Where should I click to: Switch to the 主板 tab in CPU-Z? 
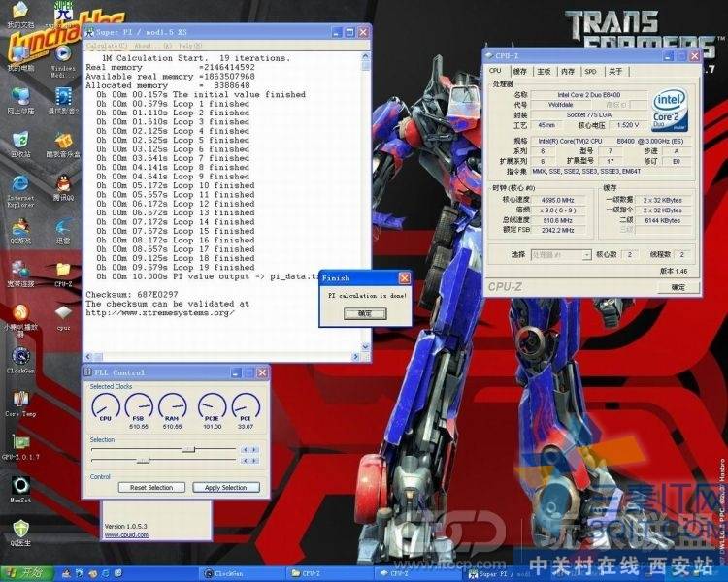(x=544, y=72)
